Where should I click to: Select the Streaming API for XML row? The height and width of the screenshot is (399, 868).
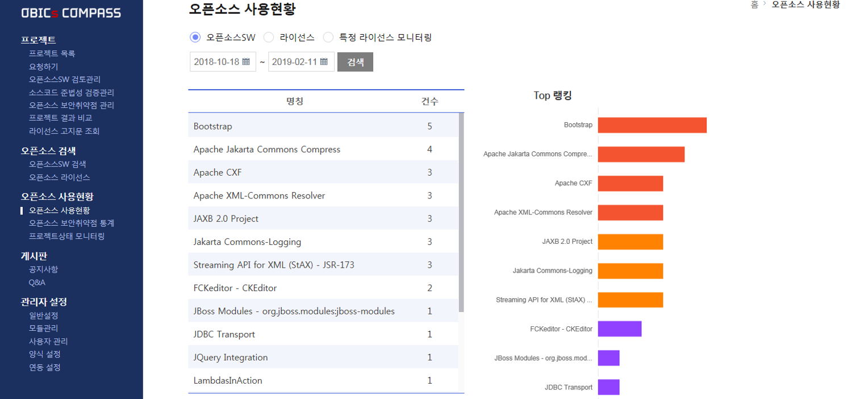(x=323, y=265)
